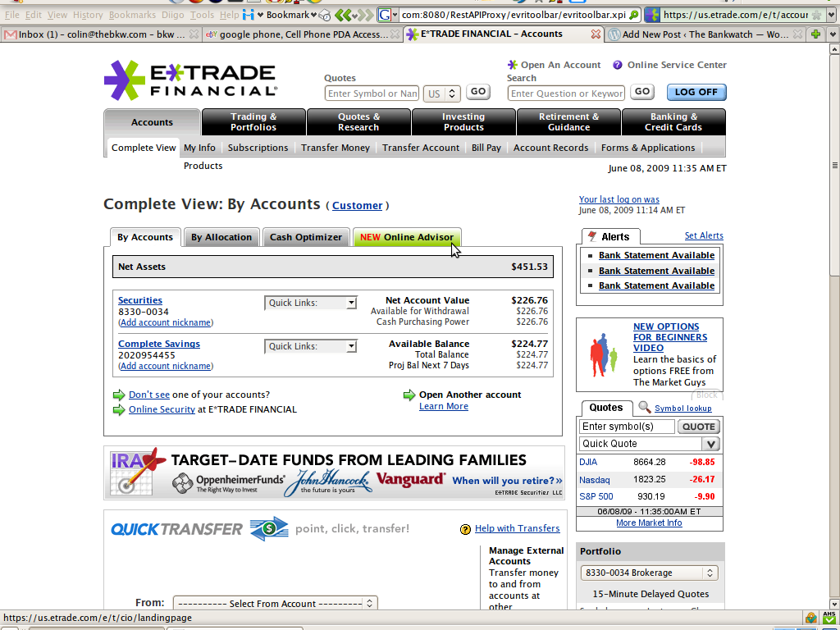Image resolution: width=840 pixels, height=630 pixels.
Task: Click the target-date funds IRA banner
Action: click(x=335, y=472)
